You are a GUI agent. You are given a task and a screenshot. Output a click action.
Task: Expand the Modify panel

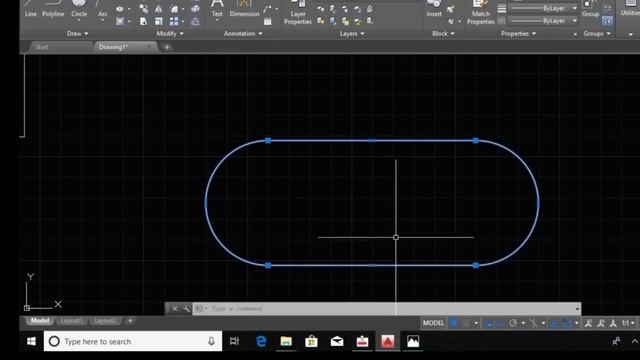coord(170,33)
